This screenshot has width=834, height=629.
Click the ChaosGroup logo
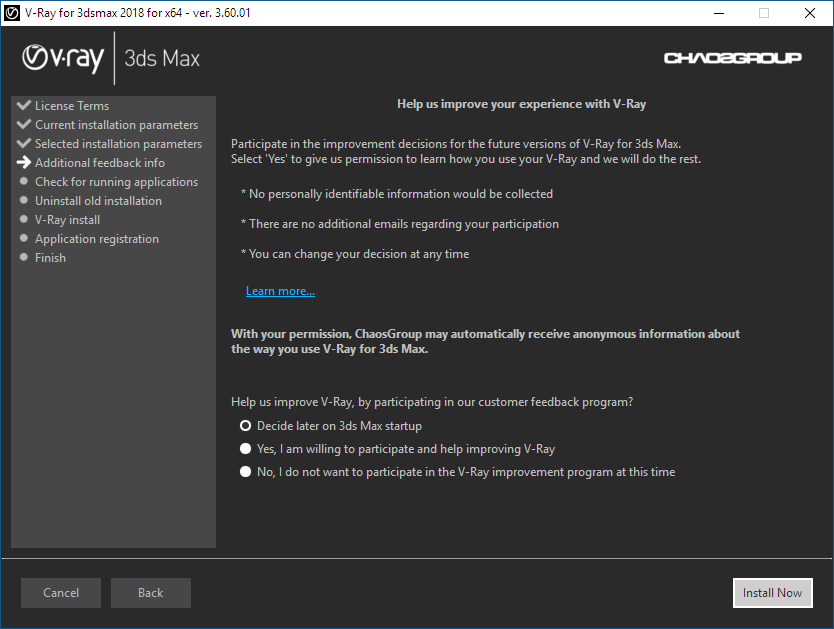pos(732,58)
